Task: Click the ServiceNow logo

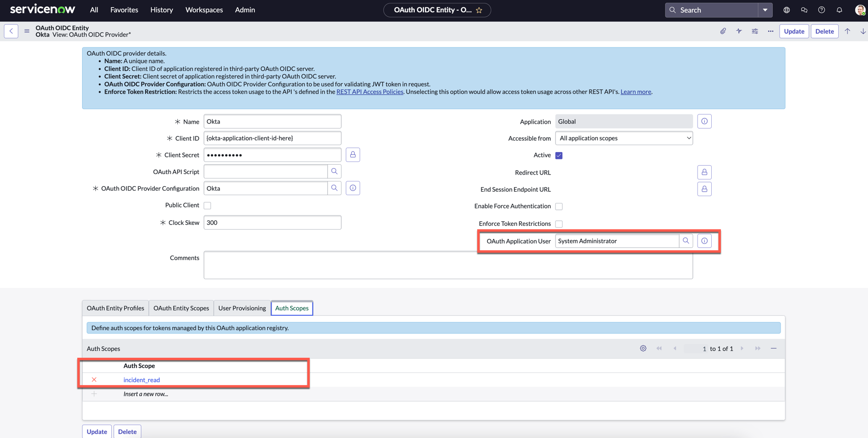Action: (42, 9)
